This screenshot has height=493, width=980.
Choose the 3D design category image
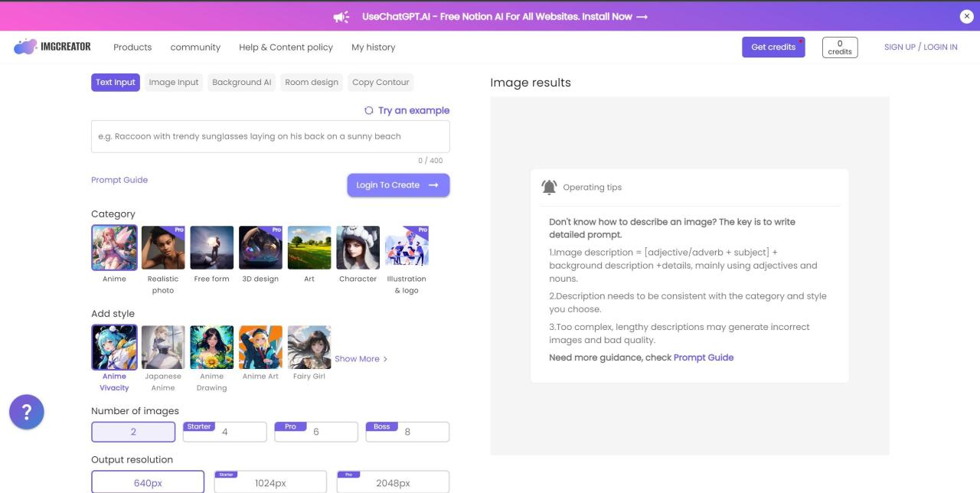pyautogui.click(x=260, y=248)
